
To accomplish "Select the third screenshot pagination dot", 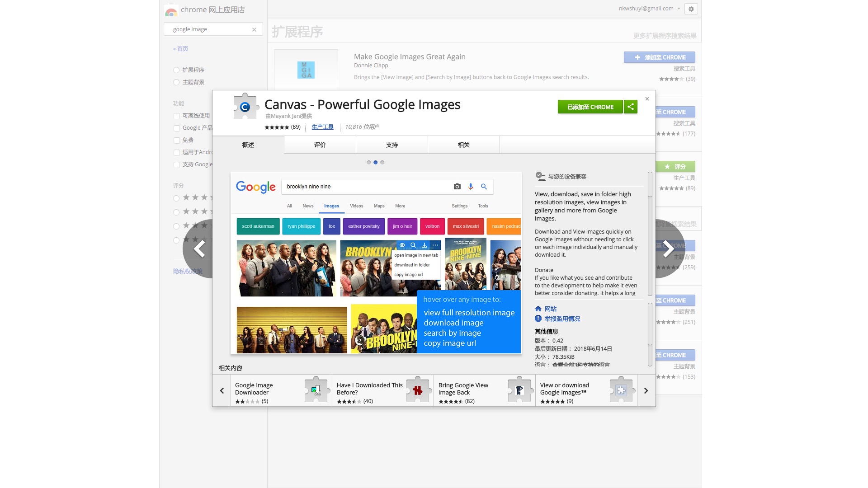I will [x=382, y=162].
